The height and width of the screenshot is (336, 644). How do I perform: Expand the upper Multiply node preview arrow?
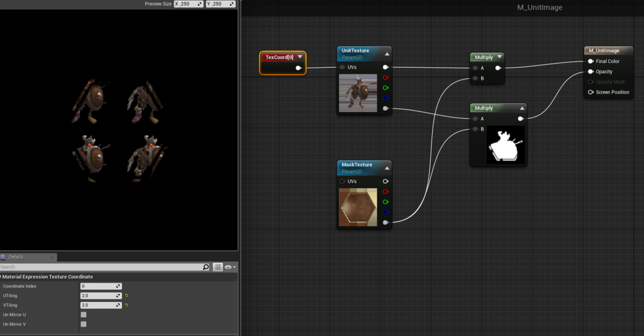pyautogui.click(x=499, y=57)
